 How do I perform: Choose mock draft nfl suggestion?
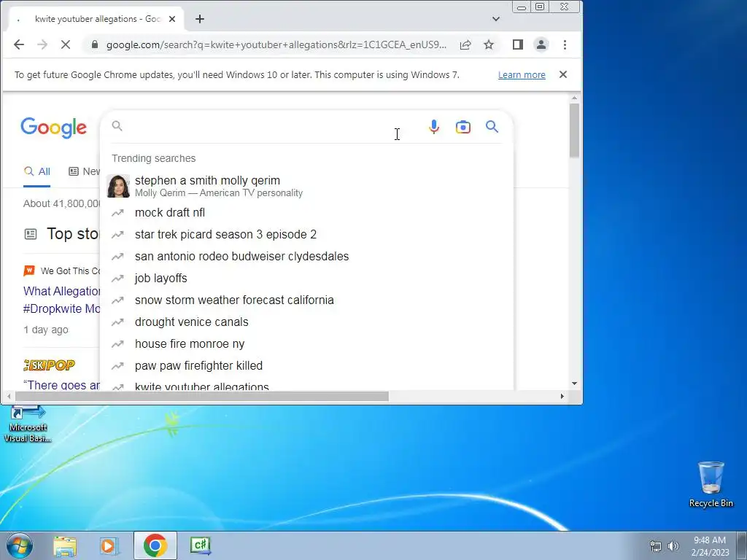click(307, 212)
